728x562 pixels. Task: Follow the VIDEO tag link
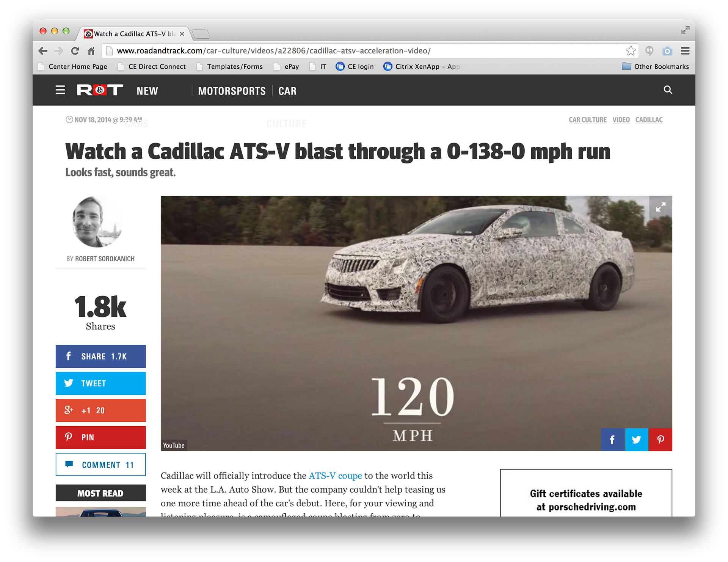pyautogui.click(x=621, y=120)
